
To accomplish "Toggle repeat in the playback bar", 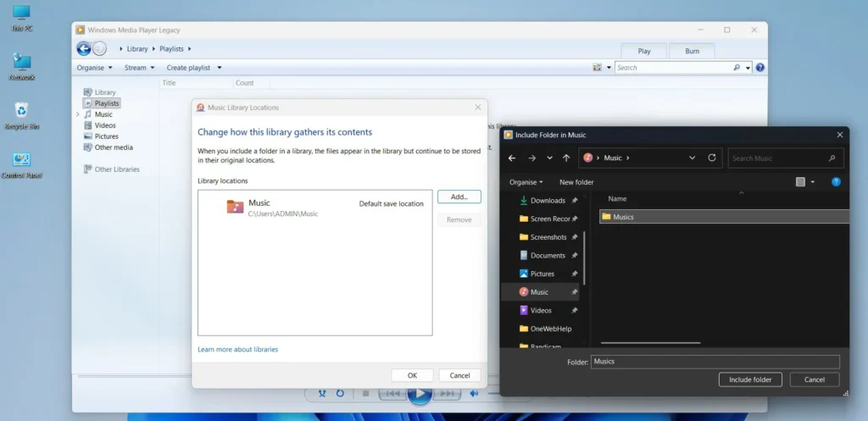I will tap(340, 393).
